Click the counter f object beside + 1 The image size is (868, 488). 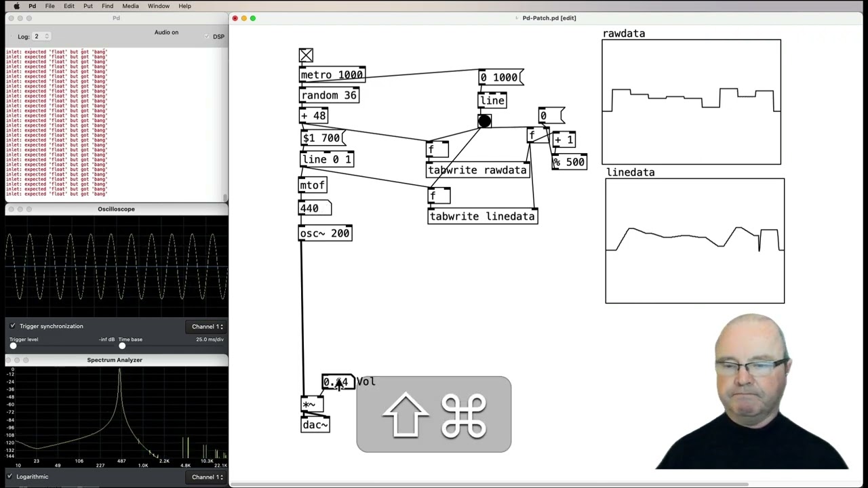point(536,136)
